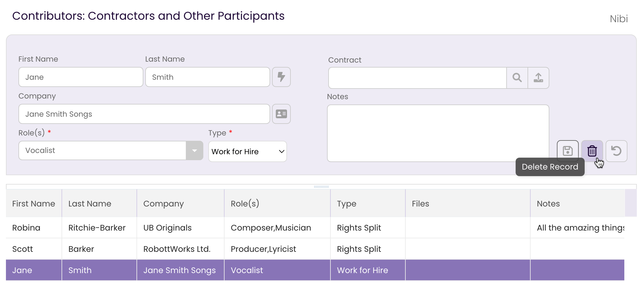
Task: Click the UB Originals company cell
Action: [181, 228]
